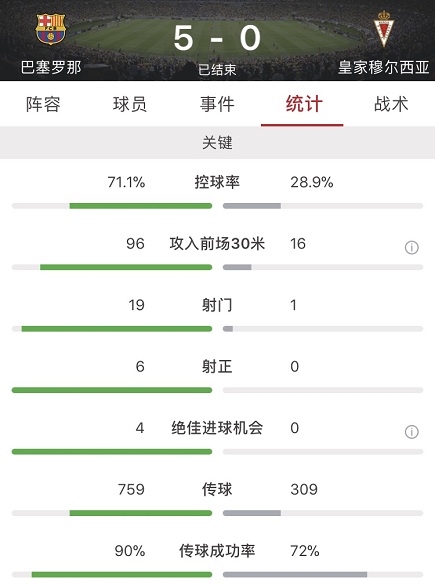Viewport: 435px width, 585px height.
Task: Switch to the 球员 tab
Action: pos(130,104)
